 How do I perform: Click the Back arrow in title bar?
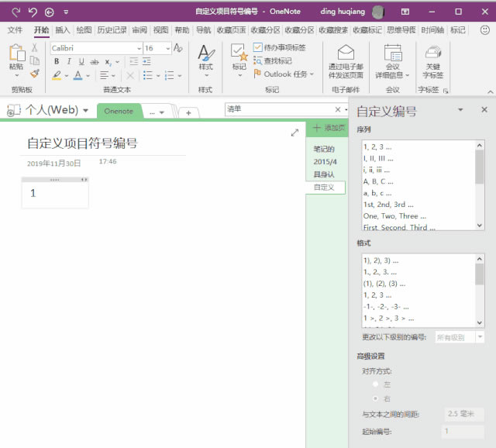tap(49, 12)
